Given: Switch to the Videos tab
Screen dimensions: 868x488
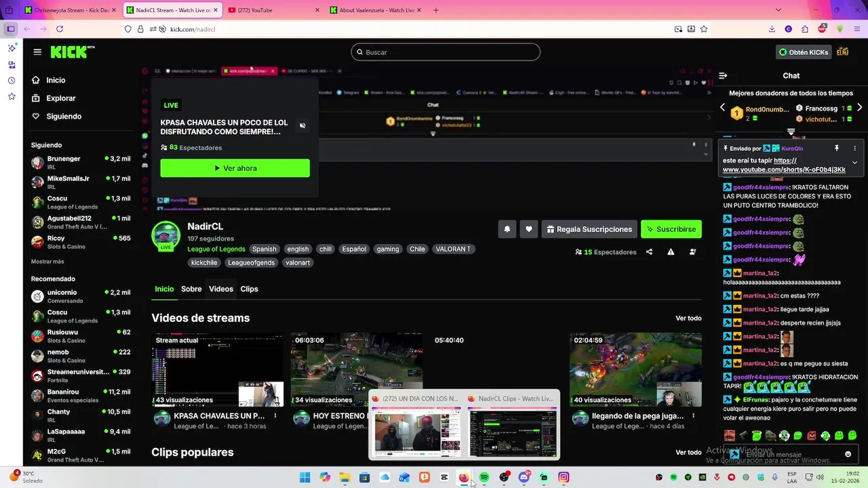Looking at the screenshot, I should coord(221,289).
